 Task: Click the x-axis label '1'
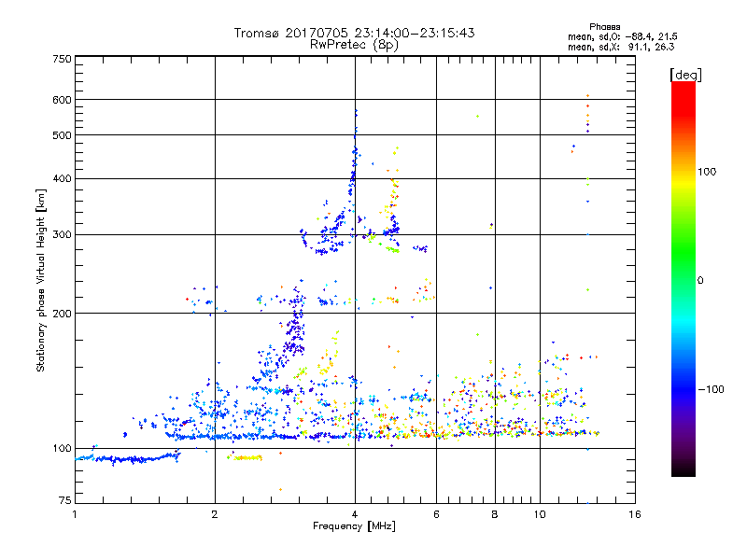(x=75, y=514)
